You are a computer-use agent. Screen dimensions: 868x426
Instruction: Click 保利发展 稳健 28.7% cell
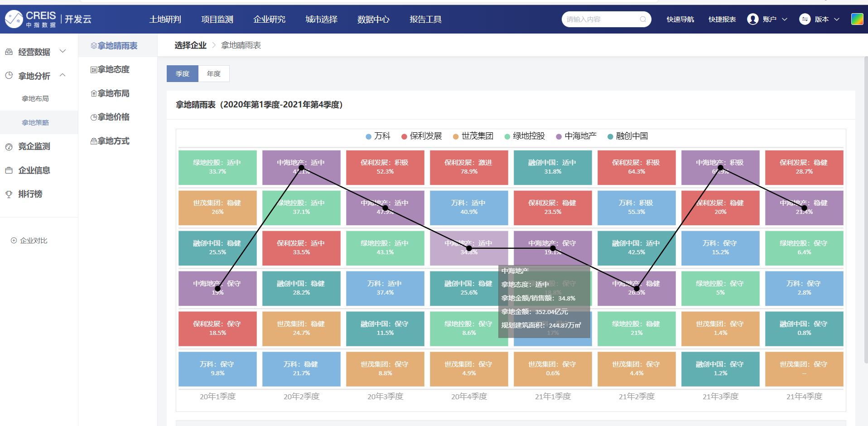point(804,167)
